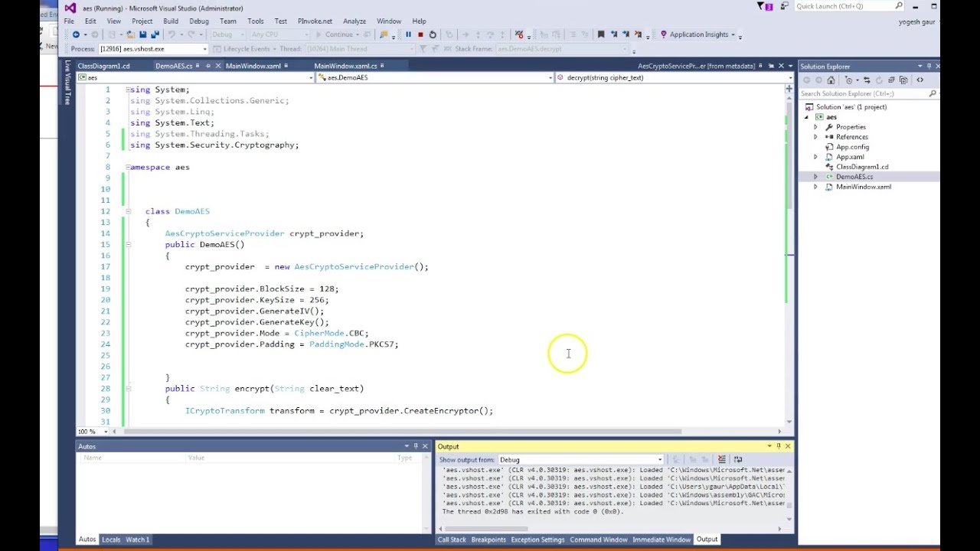Search icon in Solution Explorer search box
980x551 pixels.
[933, 93]
